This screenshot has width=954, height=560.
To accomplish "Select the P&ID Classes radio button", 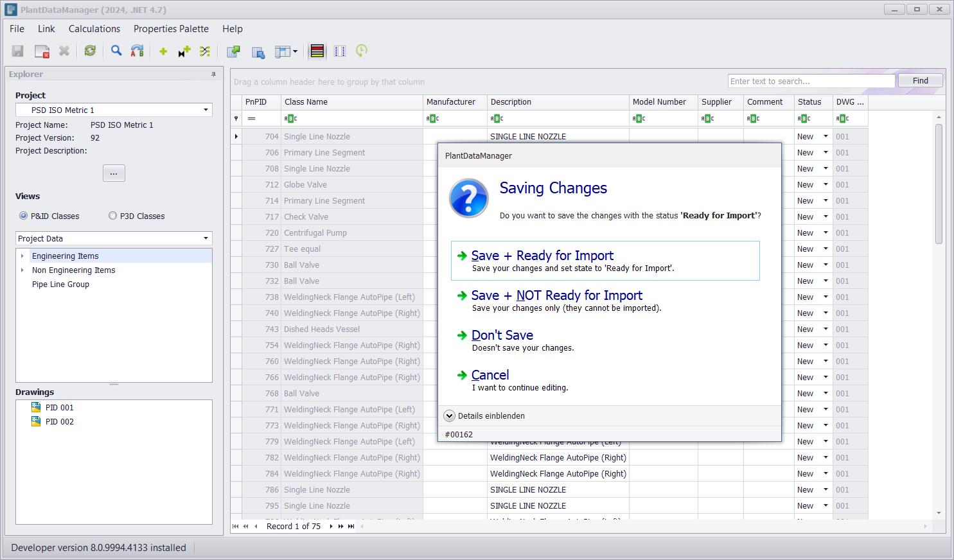I will pyautogui.click(x=24, y=216).
